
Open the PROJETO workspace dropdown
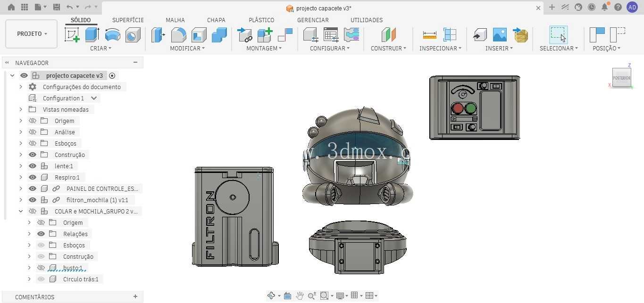click(x=32, y=34)
